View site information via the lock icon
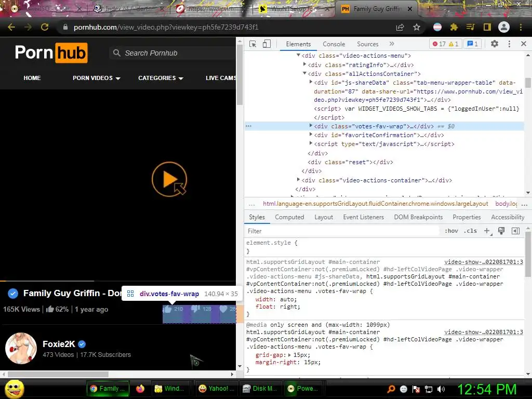532x399 pixels. [x=65, y=27]
